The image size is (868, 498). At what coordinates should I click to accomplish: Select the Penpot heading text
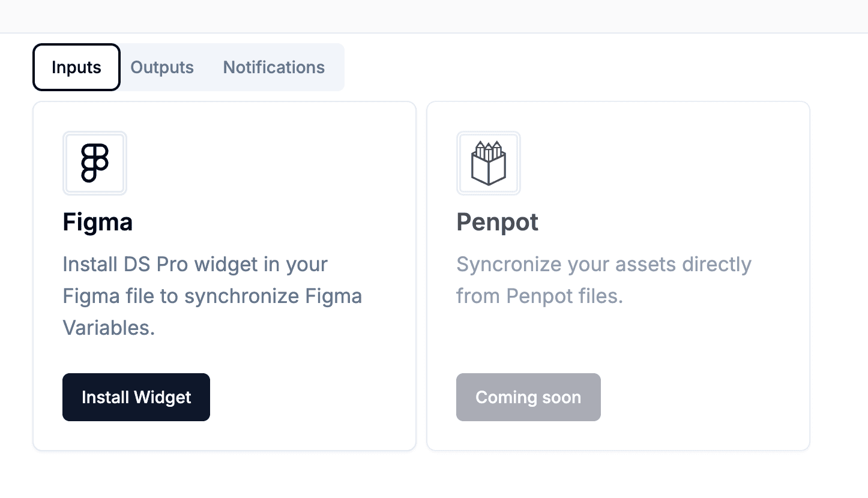(497, 222)
